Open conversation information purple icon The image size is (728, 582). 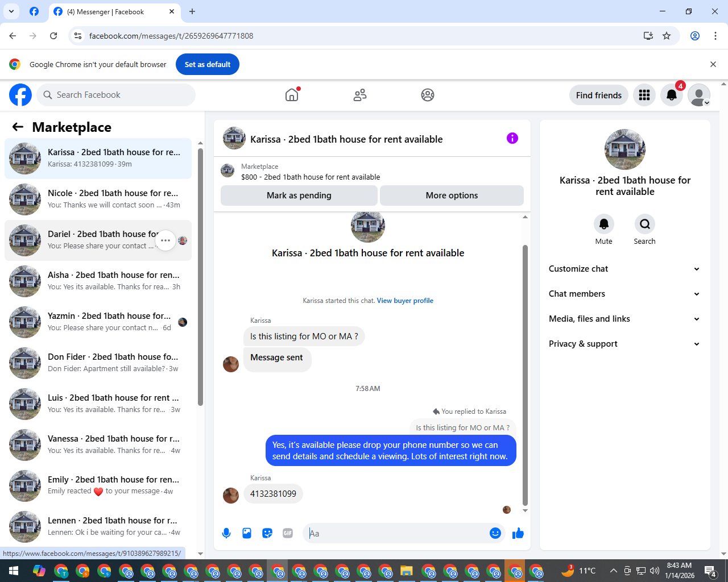pyautogui.click(x=512, y=138)
